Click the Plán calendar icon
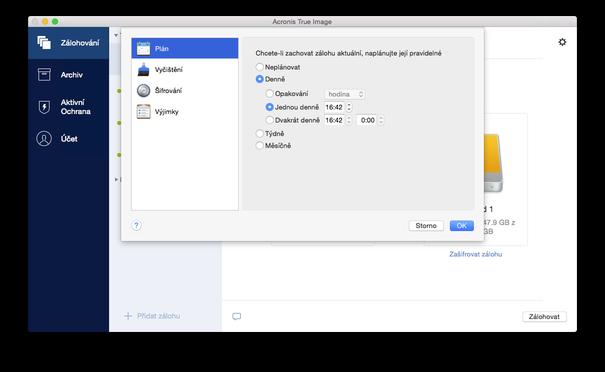This screenshot has height=372, width=605. point(144,48)
